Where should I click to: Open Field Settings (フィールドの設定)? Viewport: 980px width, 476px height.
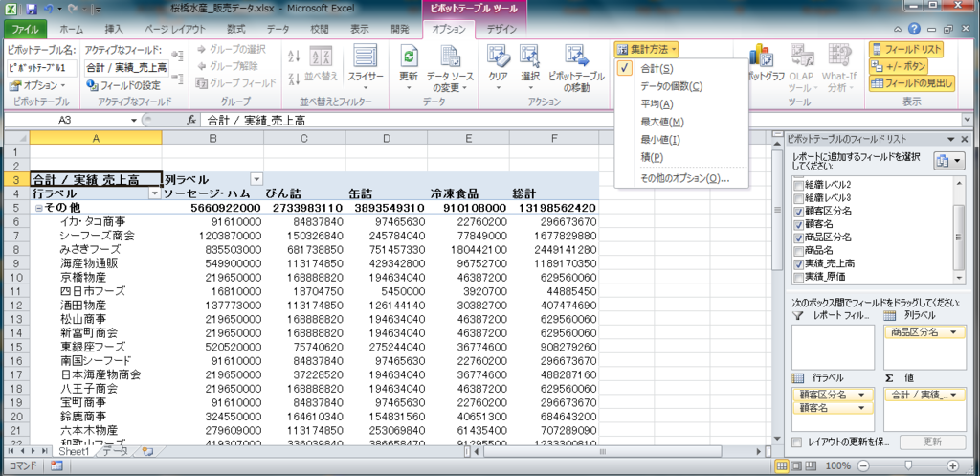(x=122, y=85)
